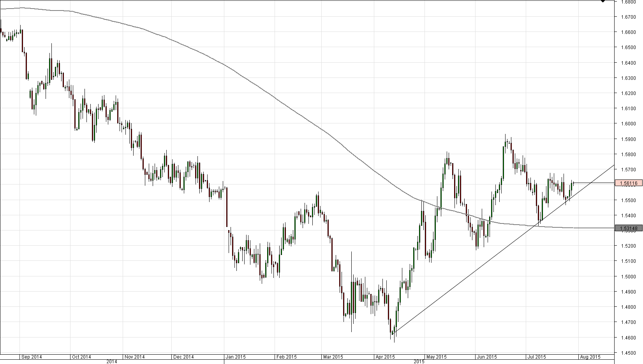This screenshot has height=364, width=643.
Task: Click the 1.4900 price scale value
Action: pyautogui.click(x=629, y=292)
